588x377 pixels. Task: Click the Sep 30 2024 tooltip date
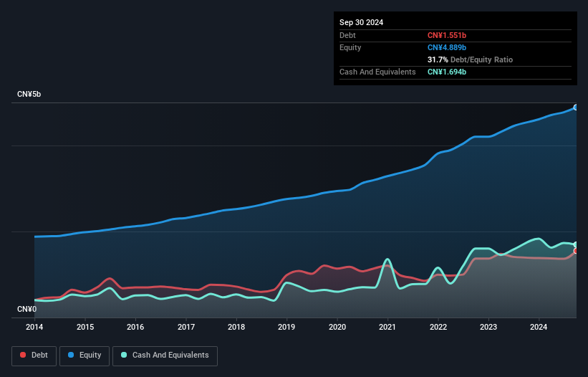[362, 22]
